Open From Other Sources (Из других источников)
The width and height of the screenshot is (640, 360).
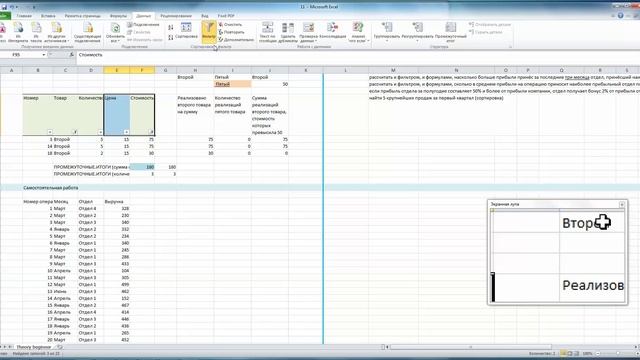(56, 33)
